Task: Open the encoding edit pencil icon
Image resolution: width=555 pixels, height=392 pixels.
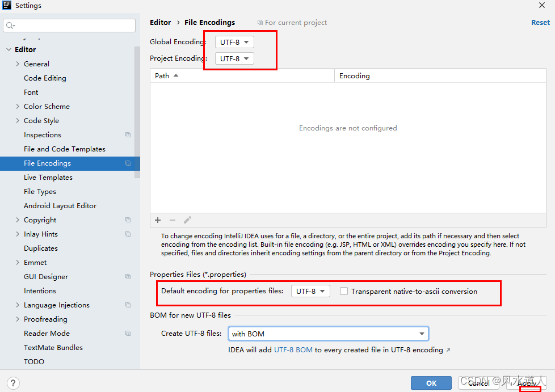Action: pos(187,220)
